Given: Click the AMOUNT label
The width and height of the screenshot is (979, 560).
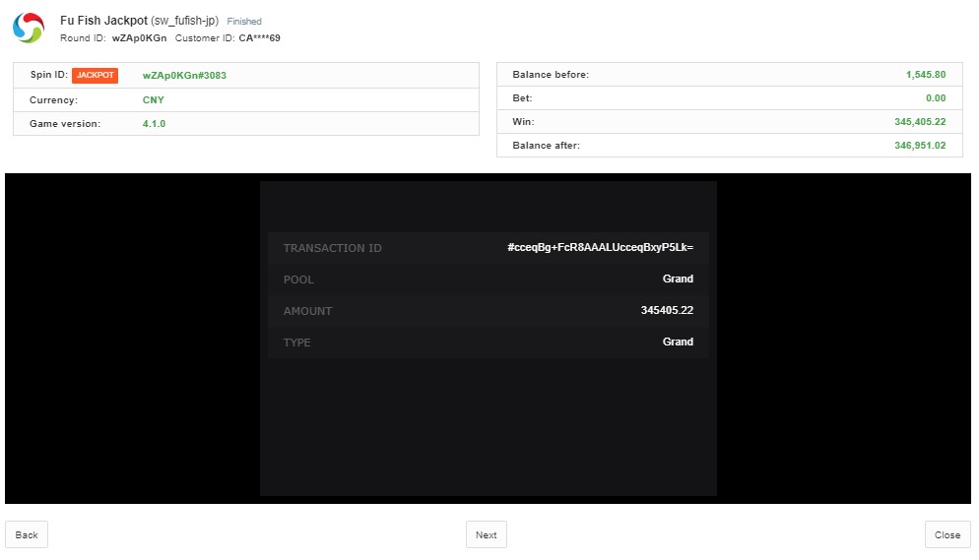Looking at the screenshot, I should (307, 311).
